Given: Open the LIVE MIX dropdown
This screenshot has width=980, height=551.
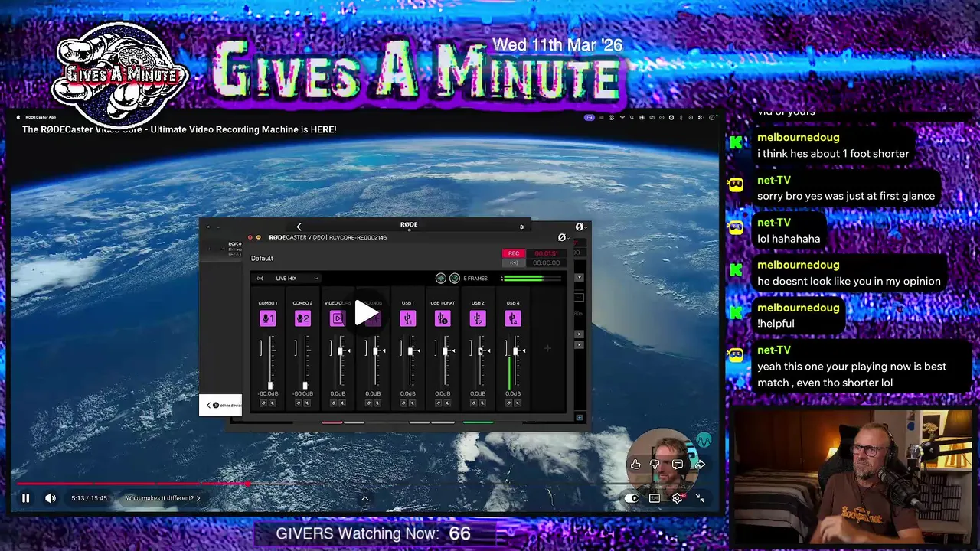Looking at the screenshot, I should tap(288, 279).
